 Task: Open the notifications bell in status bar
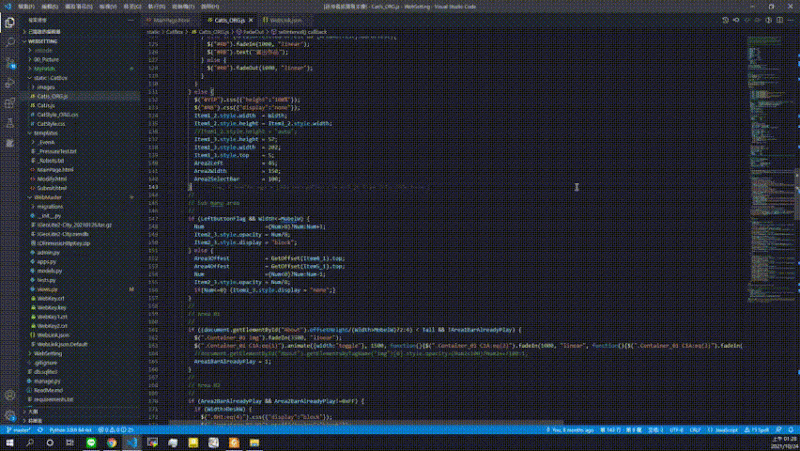tap(790, 430)
